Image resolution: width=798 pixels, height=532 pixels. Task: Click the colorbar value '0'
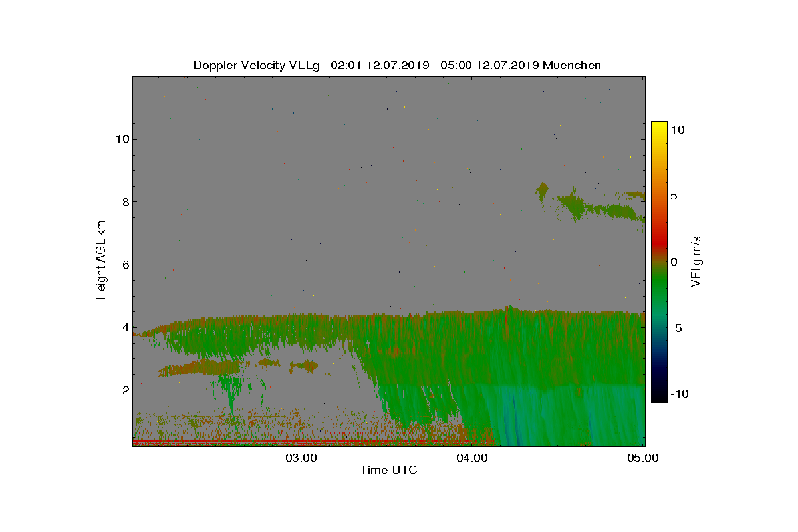coord(674,262)
